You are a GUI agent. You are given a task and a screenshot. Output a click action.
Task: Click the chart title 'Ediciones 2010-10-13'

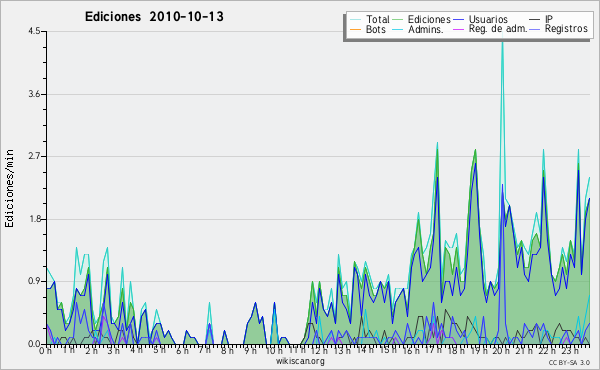(154, 17)
